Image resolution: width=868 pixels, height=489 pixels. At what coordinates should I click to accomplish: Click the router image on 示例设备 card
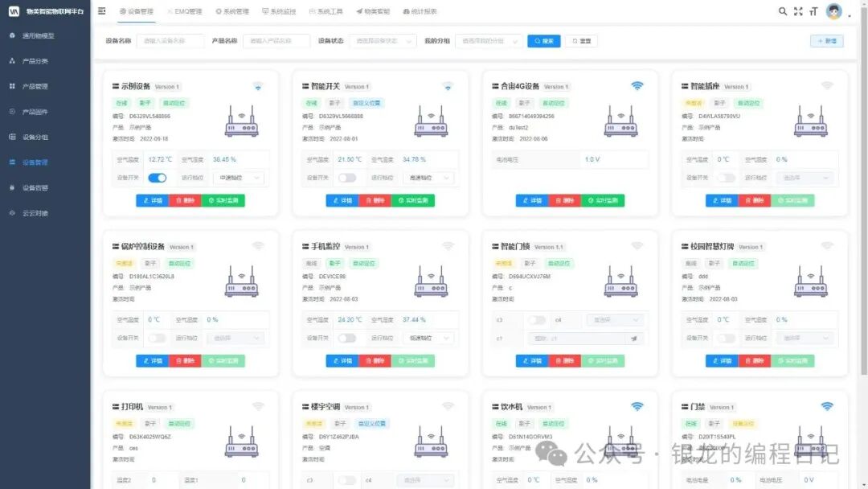pyautogui.click(x=241, y=121)
